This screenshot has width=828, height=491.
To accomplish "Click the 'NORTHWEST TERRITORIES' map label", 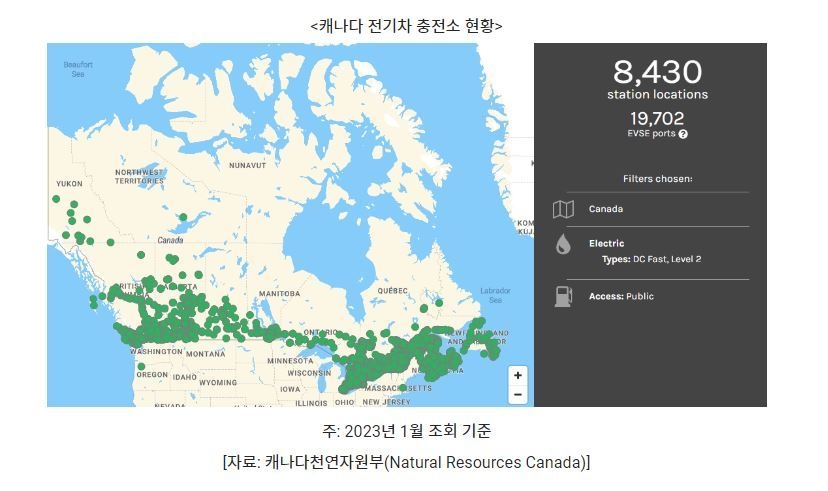I will (x=139, y=176).
